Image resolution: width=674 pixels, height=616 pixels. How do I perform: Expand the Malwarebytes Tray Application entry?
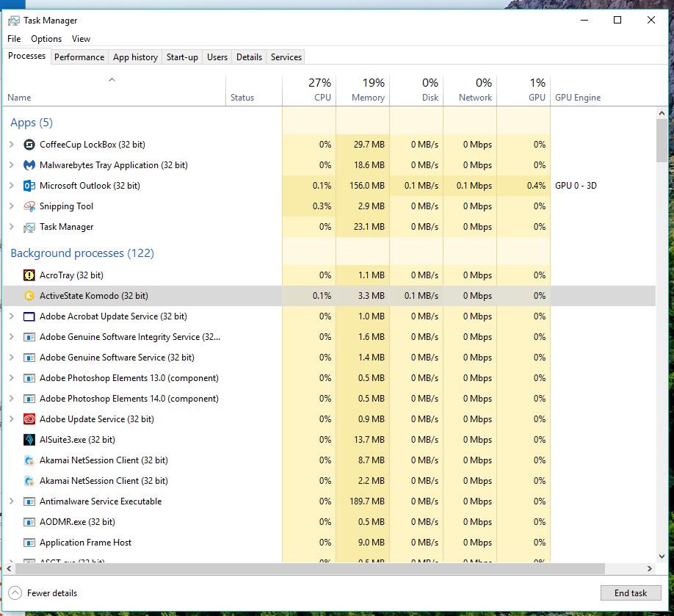12,165
